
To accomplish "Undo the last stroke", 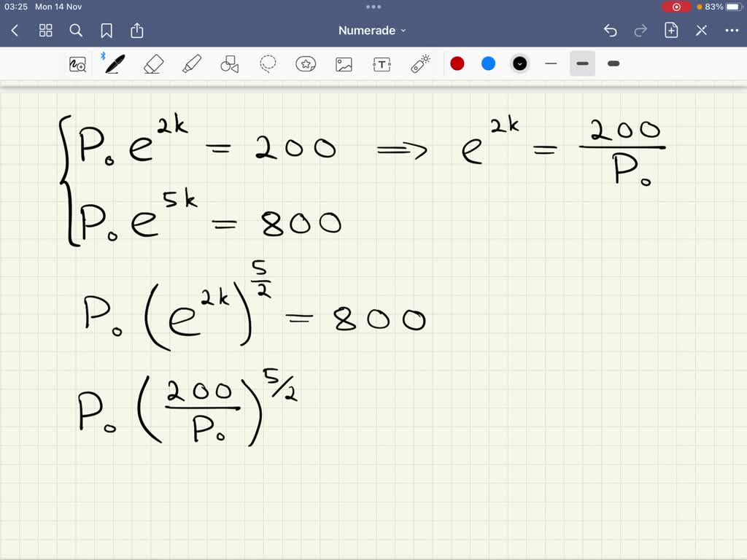I will point(611,31).
